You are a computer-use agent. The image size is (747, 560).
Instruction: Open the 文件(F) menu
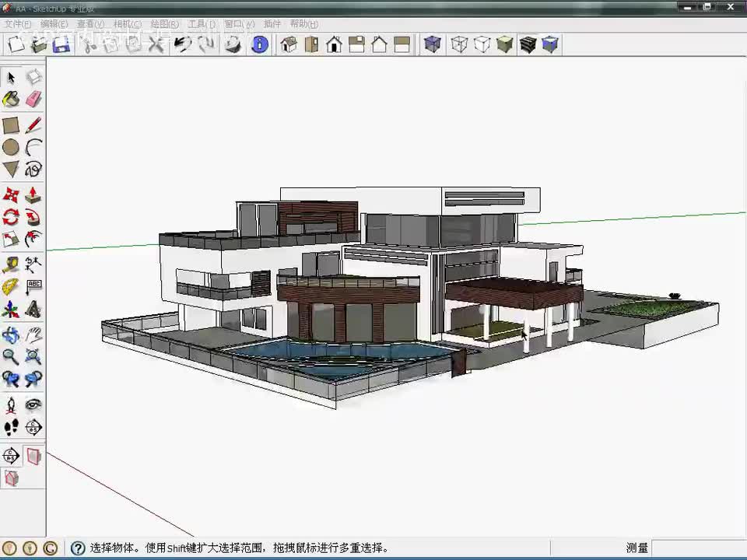(x=18, y=24)
